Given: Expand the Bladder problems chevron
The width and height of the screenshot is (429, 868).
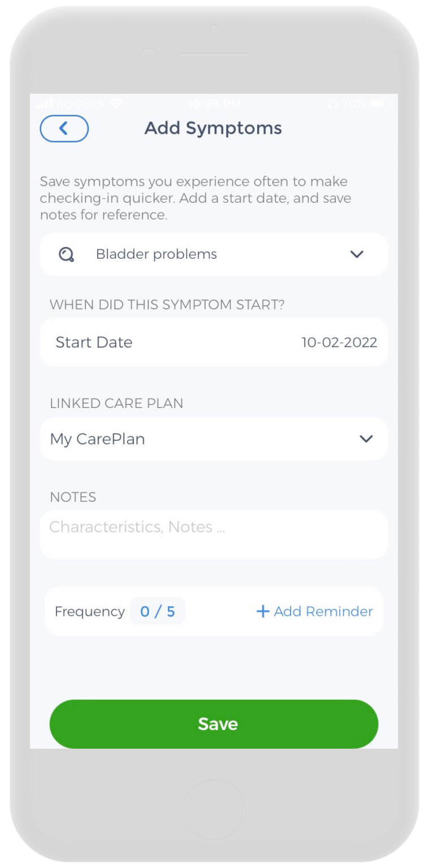Looking at the screenshot, I should pyautogui.click(x=357, y=254).
